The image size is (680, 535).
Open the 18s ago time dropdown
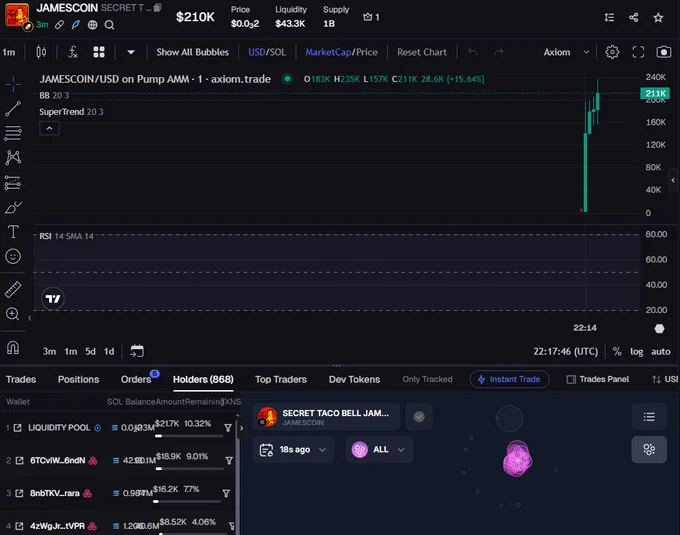294,450
